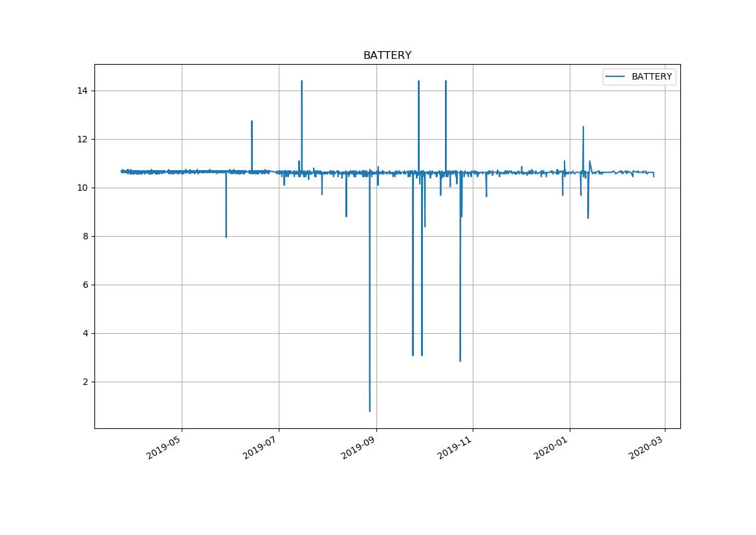The image size is (756, 535).
Task: Select the 2019-09 x-axis date label
Action: click(x=359, y=448)
